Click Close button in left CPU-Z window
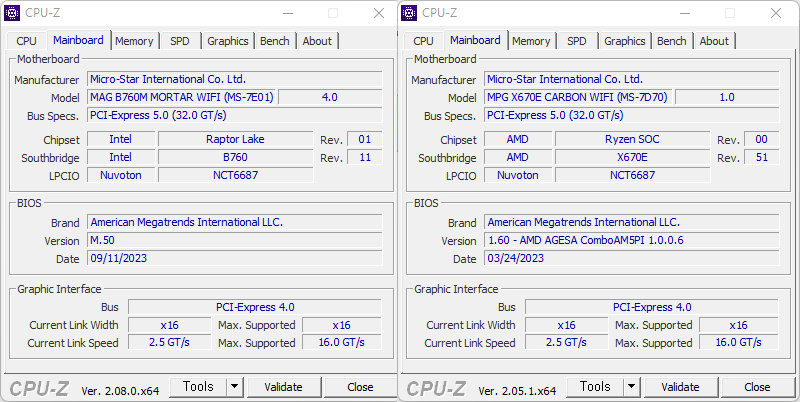 click(360, 387)
